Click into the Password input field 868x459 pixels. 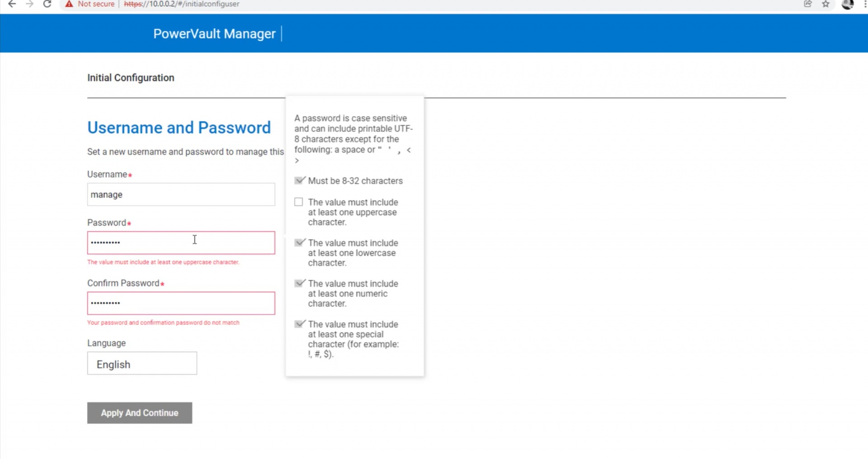click(x=181, y=243)
